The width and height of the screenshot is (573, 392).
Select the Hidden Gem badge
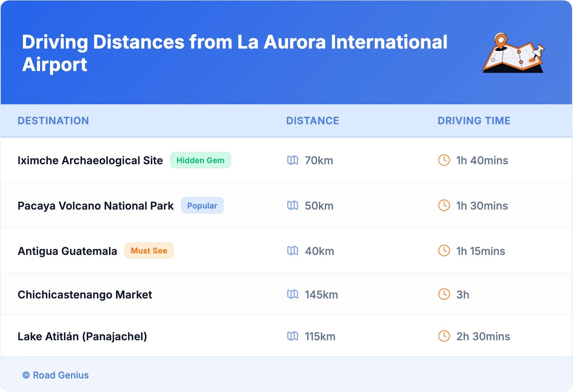tap(200, 160)
